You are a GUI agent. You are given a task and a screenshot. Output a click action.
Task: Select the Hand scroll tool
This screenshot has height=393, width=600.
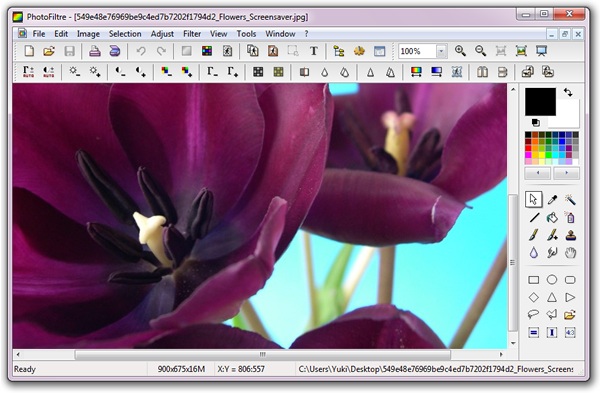coord(570,253)
